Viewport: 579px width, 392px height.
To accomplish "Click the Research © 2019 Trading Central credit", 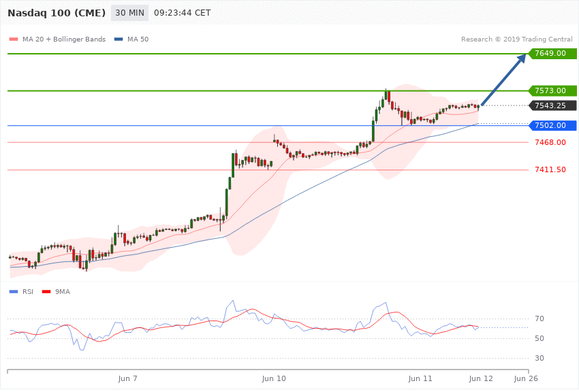I will click(516, 39).
